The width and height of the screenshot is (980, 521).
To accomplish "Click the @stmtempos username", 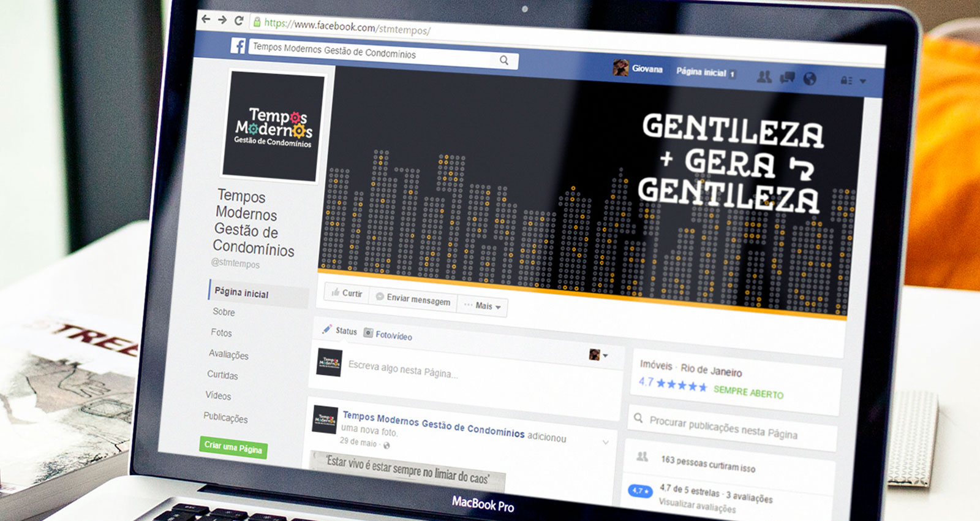I will click(x=235, y=263).
